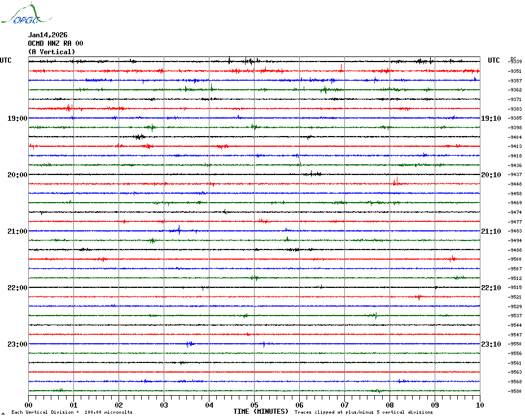Image resolution: width=525 pixels, height=420 pixels.
Task: Click the '01' minute axis label
Action: pos(73,405)
